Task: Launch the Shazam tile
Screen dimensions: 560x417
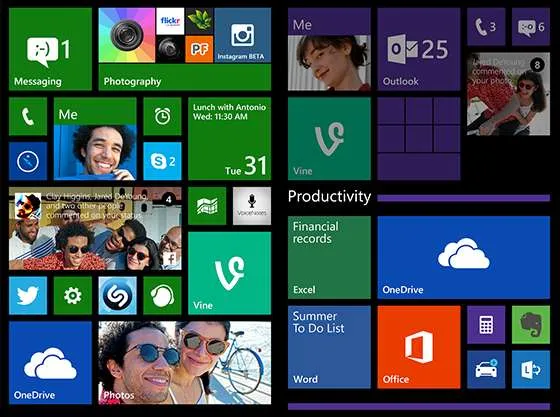Action: click(118, 296)
